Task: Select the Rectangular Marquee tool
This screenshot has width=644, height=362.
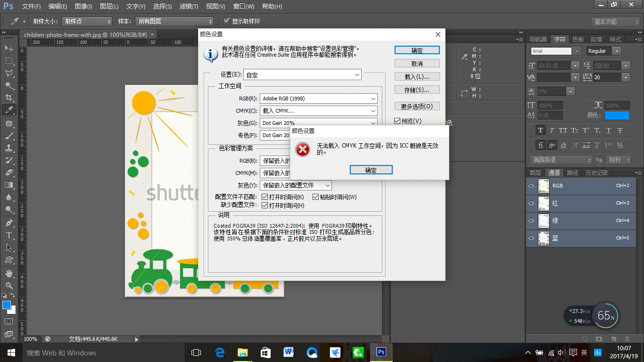Action: (x=9, y=61)
